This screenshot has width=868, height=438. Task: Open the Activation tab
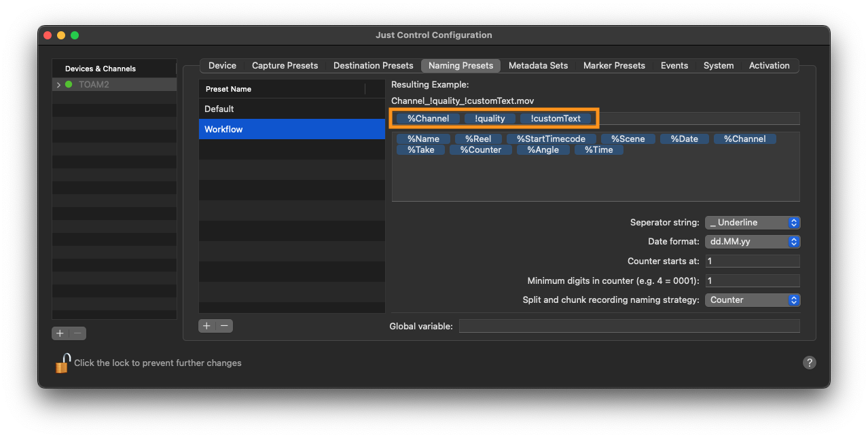[769, 66]
